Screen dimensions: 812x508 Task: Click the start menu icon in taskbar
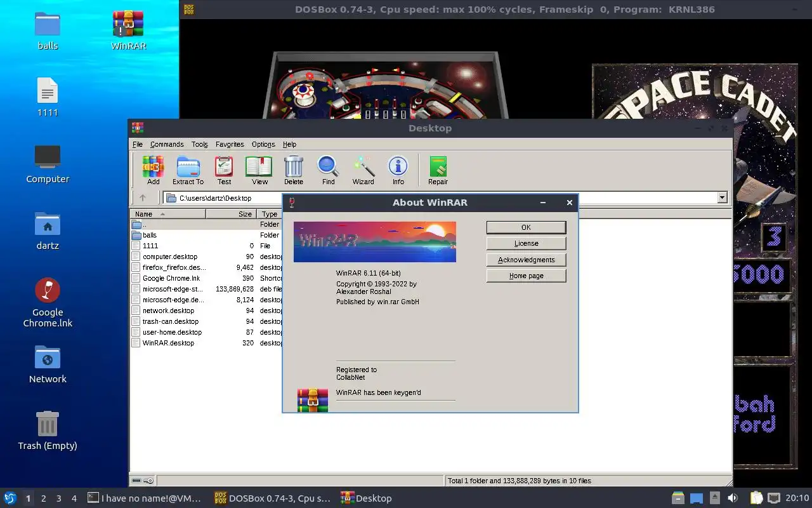[10, 498]
